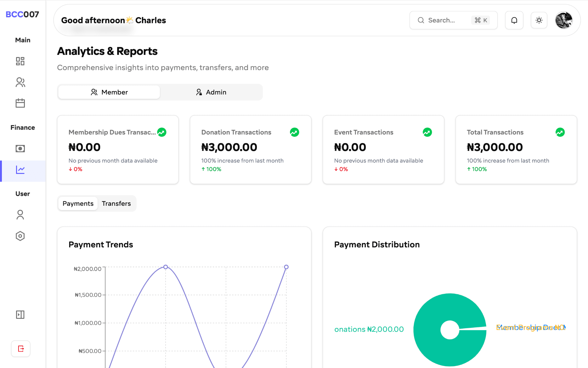Collapse the sidebar panel toggle icon
Screen dimensions: 588x368
[x=20, y=314]
